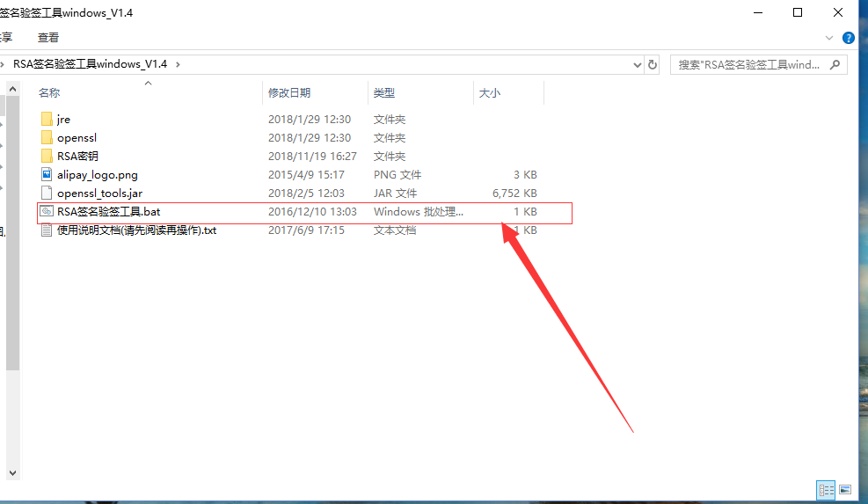Image resolution: width=868 pixels, height=504 pixels.
Task: Click the 使用说明文档 text file icon
Action: [x=47, y=230]
